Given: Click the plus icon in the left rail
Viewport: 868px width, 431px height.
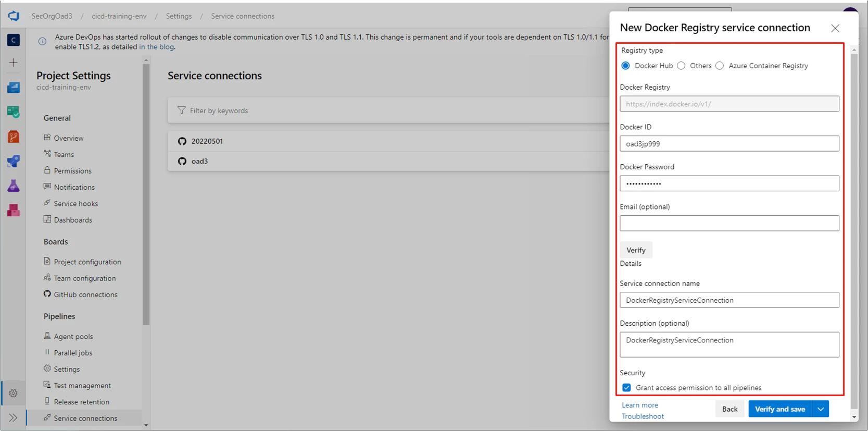Looking at the screenshot, I should (x=14, y=63).
